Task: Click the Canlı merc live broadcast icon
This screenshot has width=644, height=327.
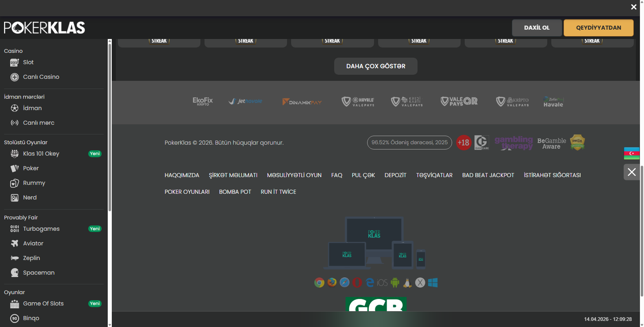Action: click(15, 123)
